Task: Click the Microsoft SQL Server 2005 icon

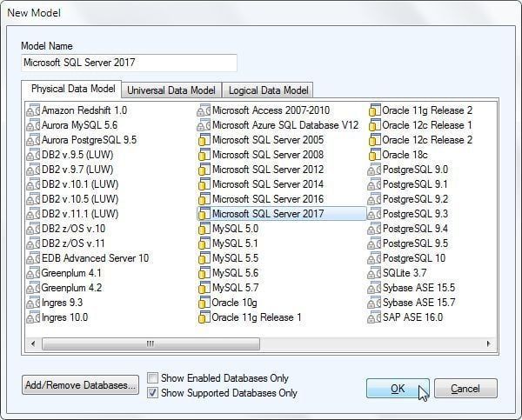Action: pyautogui.click(x=204, y=140)
